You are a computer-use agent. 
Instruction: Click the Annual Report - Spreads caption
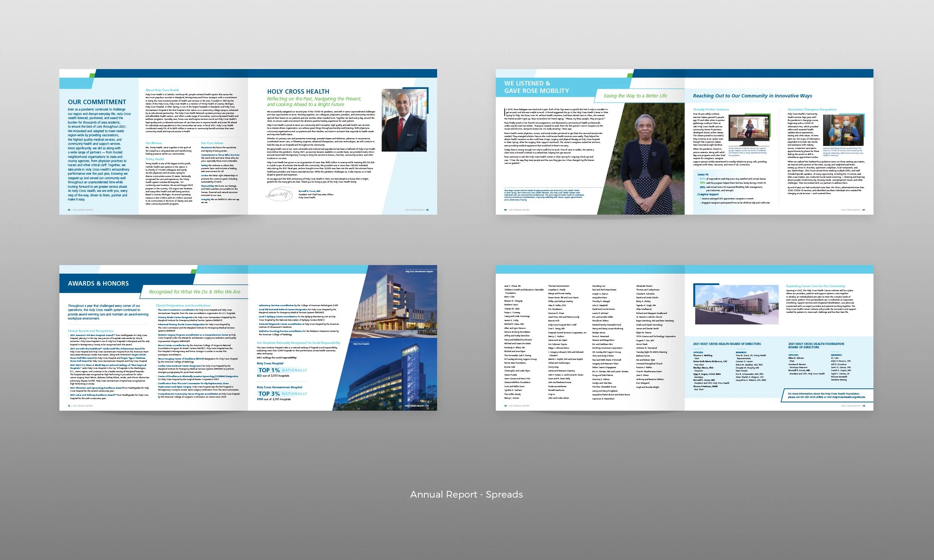point(466,494)
